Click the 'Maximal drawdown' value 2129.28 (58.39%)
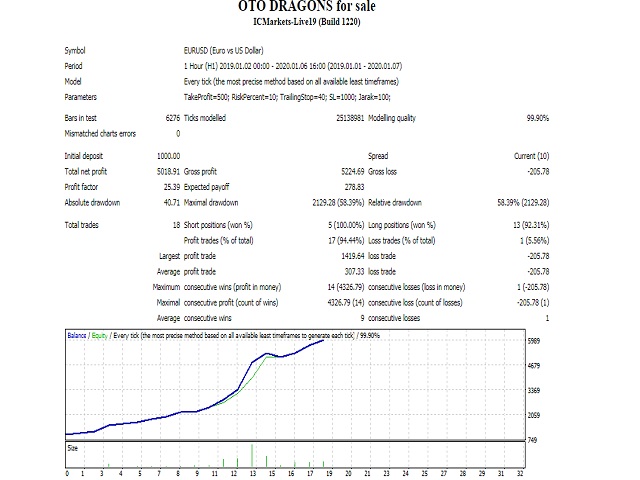Screen dimensions: 640x480 pos(338,202)
